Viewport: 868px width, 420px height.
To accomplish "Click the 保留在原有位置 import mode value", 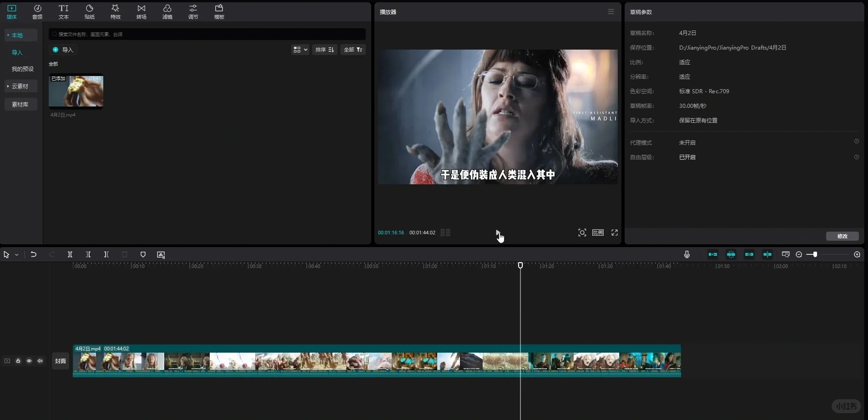I will point(698,120).
